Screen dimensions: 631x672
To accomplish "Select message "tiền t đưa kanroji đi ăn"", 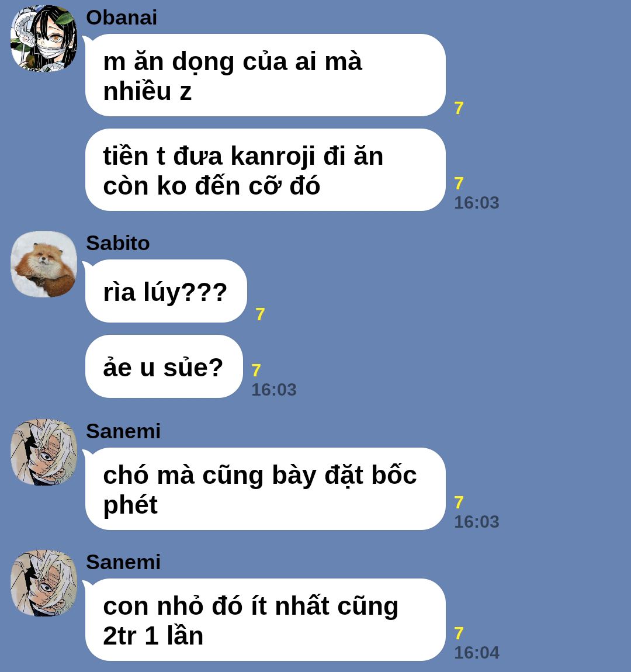I will click(265, 169).
